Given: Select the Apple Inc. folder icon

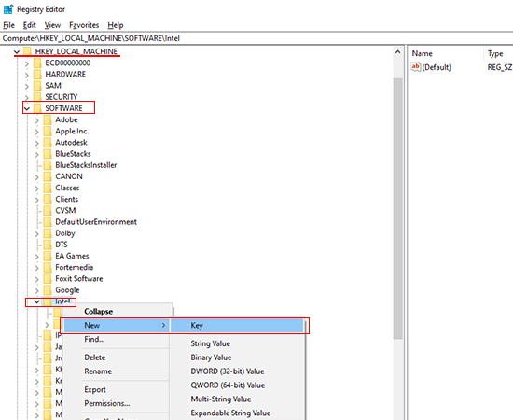Looking at the screenshot, I should pyautogui.click(x=48, y=132).
